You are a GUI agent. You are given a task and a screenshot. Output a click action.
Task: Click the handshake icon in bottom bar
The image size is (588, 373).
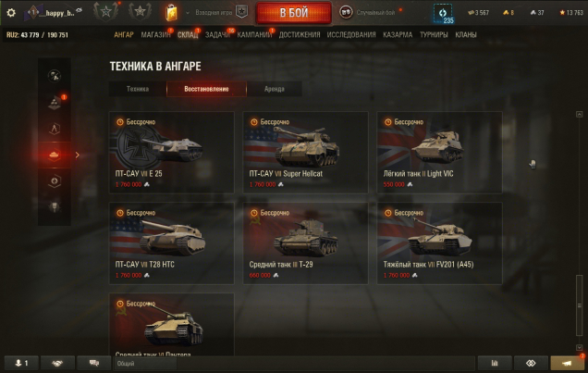[x=57, y=363]
